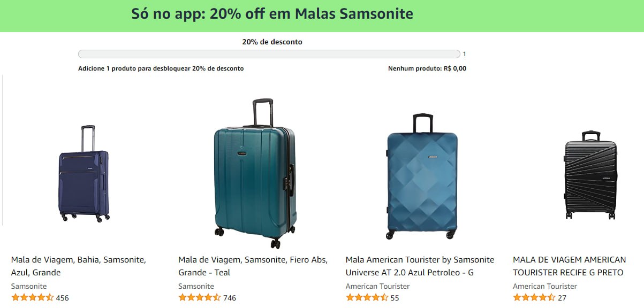Open the Mala de Viagem Bahia Samsonite title
The image size is (644, 308).
(79, 266)
